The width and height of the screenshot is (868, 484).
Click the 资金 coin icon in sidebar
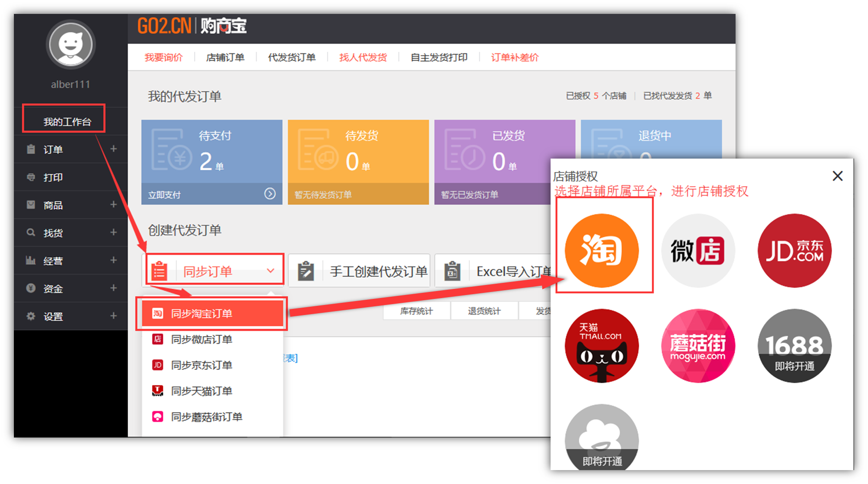(x=31, y=288)
